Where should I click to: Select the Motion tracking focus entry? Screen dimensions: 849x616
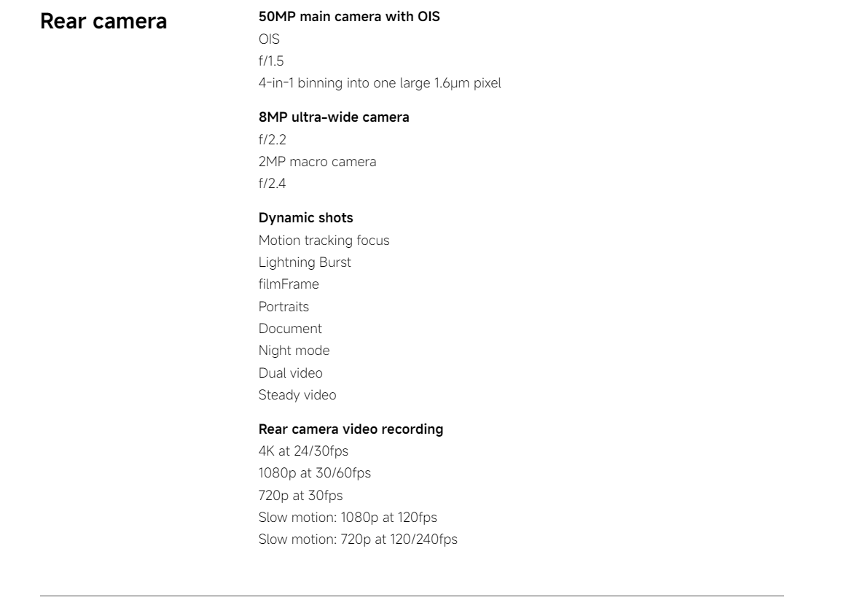324,241
